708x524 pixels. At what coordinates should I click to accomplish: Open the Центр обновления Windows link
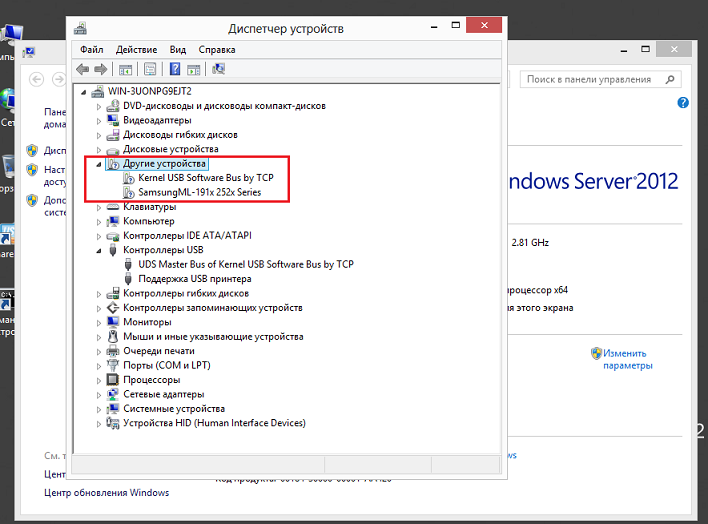click(106, 492)
